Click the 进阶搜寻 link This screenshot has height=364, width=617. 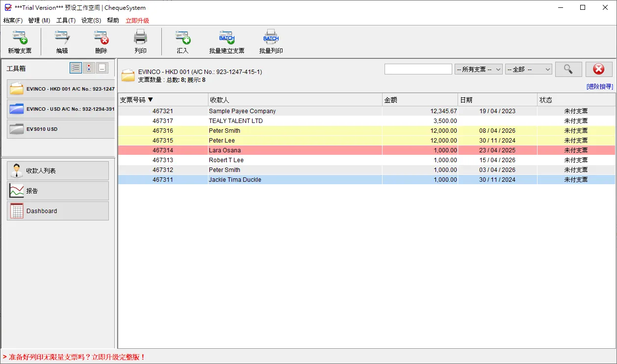click(599, 87)
